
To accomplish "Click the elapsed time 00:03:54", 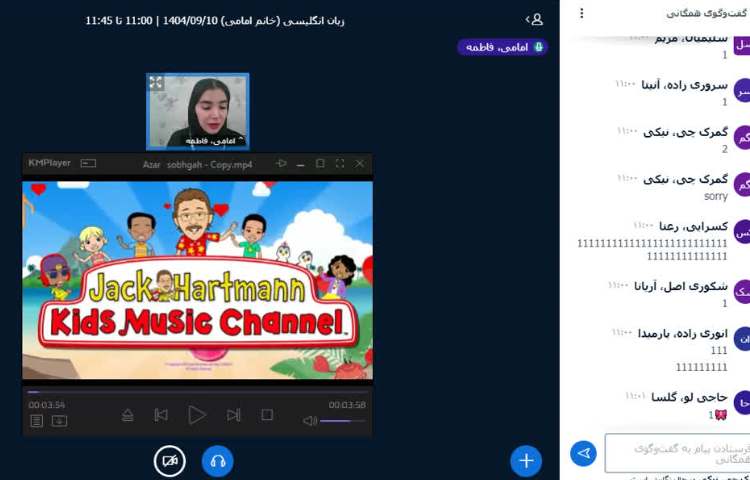I will [46, 405].
